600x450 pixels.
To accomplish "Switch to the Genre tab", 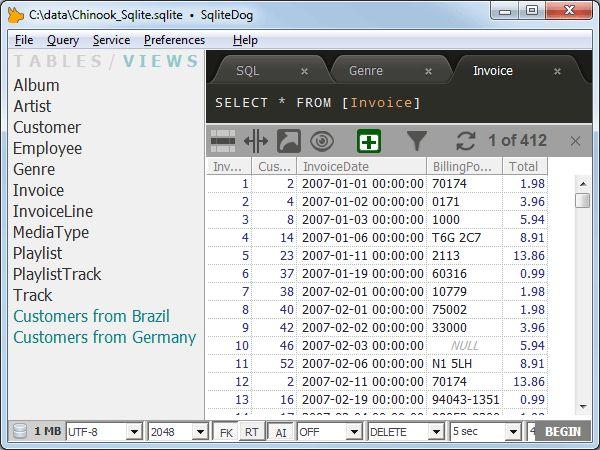I will pyautogui.click(x=366, y=71).
